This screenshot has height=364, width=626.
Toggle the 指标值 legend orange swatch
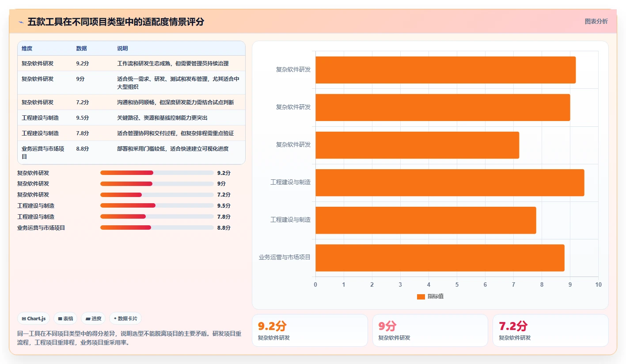(421, 296)
